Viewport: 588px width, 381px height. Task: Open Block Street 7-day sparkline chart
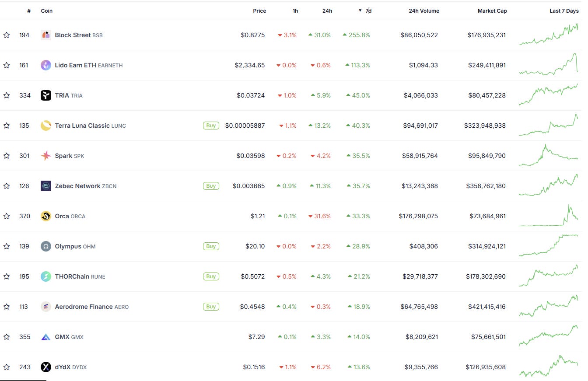pyautogui.click(x=548, y=34)
